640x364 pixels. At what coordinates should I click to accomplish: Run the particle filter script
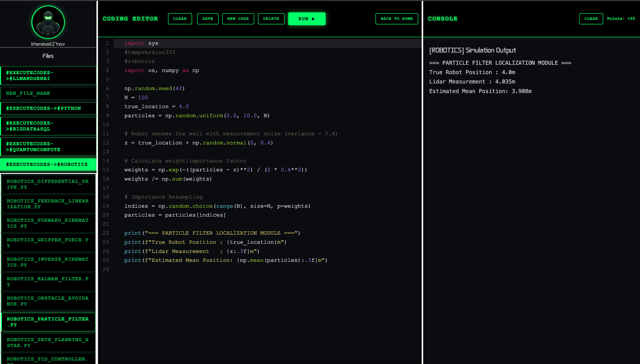click(x=307, y=19)
